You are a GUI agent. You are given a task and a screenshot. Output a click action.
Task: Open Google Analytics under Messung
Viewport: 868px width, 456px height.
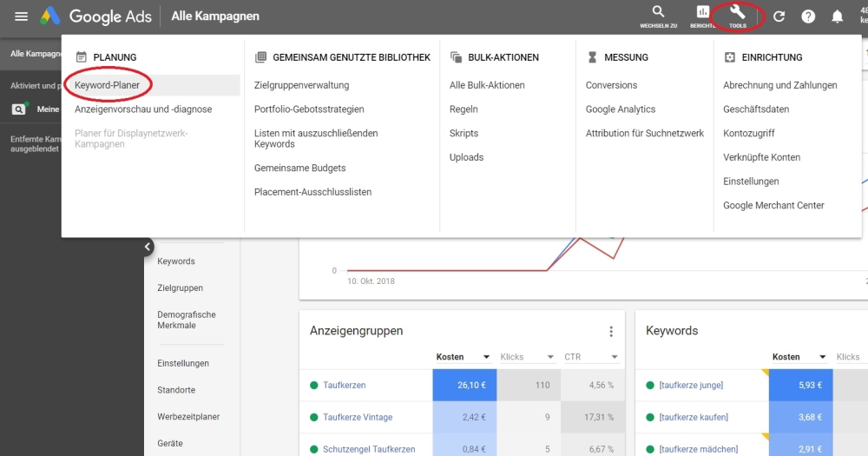pyautogui.click(x=621, y=109)
